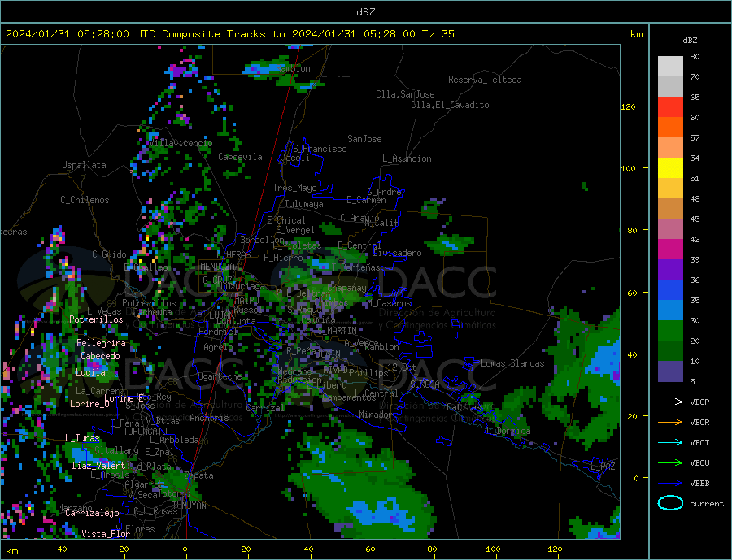Click the -40 tick on horizontal km axis
The width and height of the screenshot is (732, 560).
point(59,549)
